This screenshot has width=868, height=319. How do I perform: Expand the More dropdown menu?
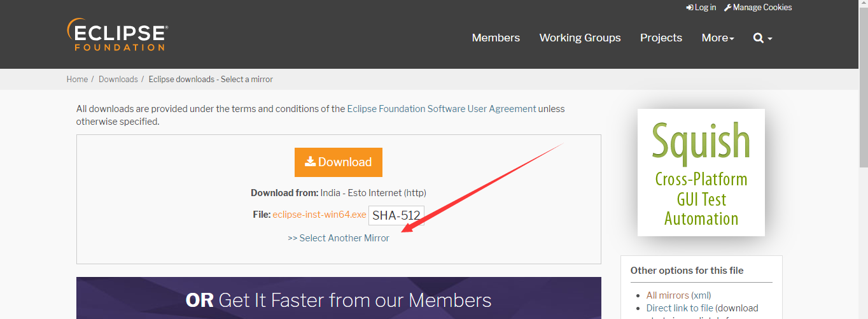717,38
